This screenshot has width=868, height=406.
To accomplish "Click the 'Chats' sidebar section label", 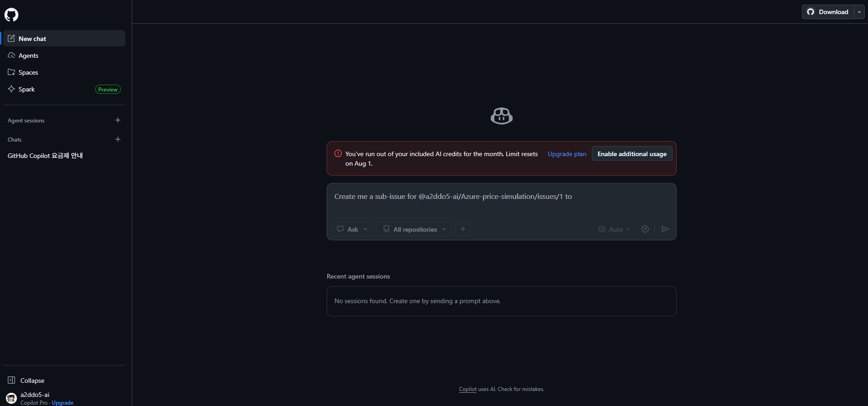I will tap(15, 140).
